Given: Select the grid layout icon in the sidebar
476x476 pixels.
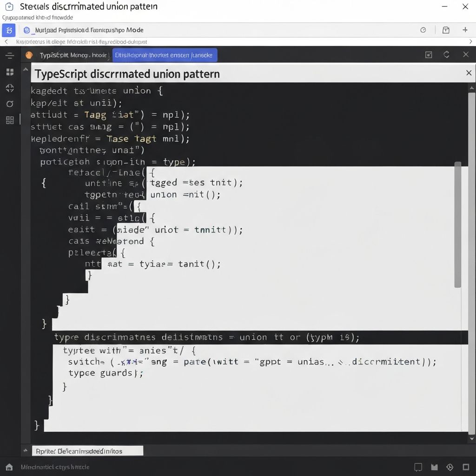Looking at the screenshot, I should pyautogui.click(x=9, y=72).
